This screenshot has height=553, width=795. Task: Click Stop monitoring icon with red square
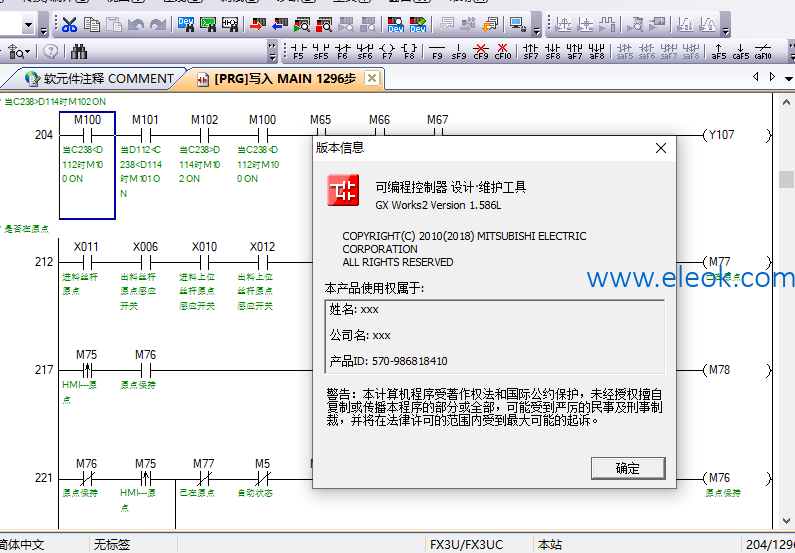[x=324, y=24]
